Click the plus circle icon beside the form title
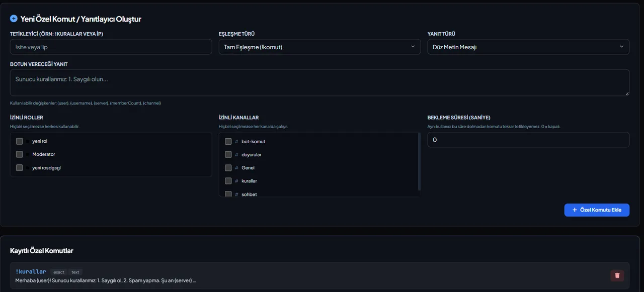 click(x=14, y=19)
